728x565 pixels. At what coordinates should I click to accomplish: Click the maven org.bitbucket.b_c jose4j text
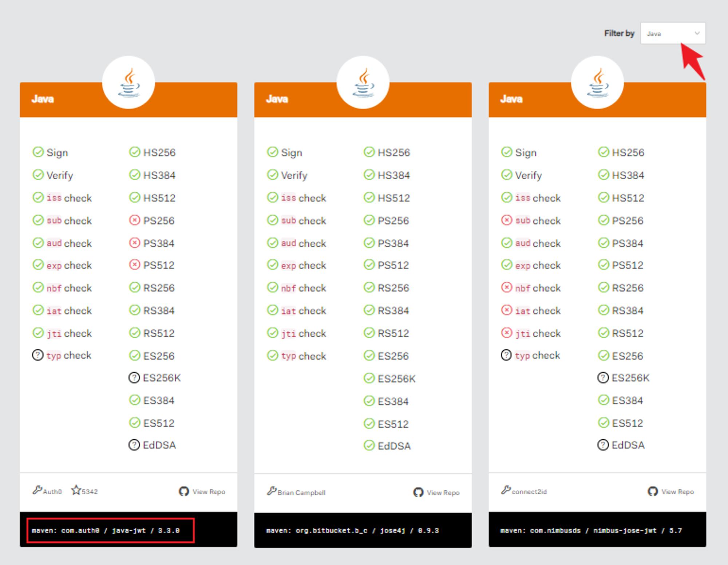pyautogui.click(x=352, y=530)
